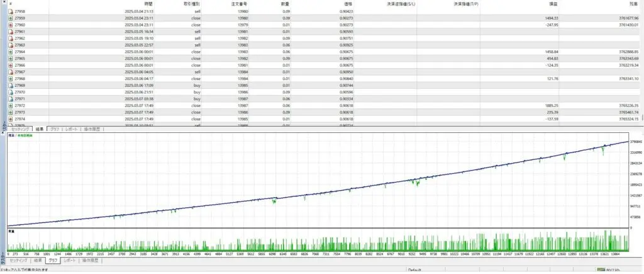Image resolution: width=644 pixels, height=274 pixels.
Task: Click the price value 0.90925
Action: 347,45
